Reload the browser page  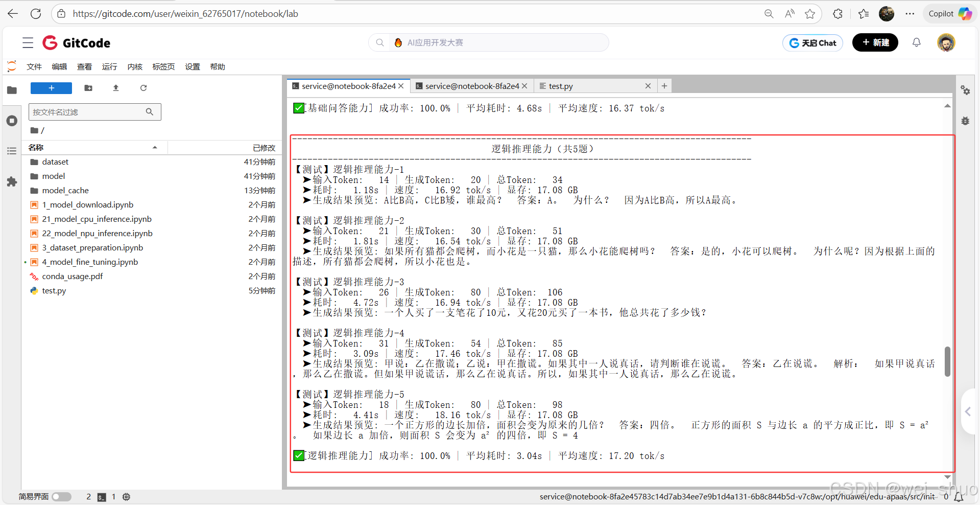pos(36,14)
